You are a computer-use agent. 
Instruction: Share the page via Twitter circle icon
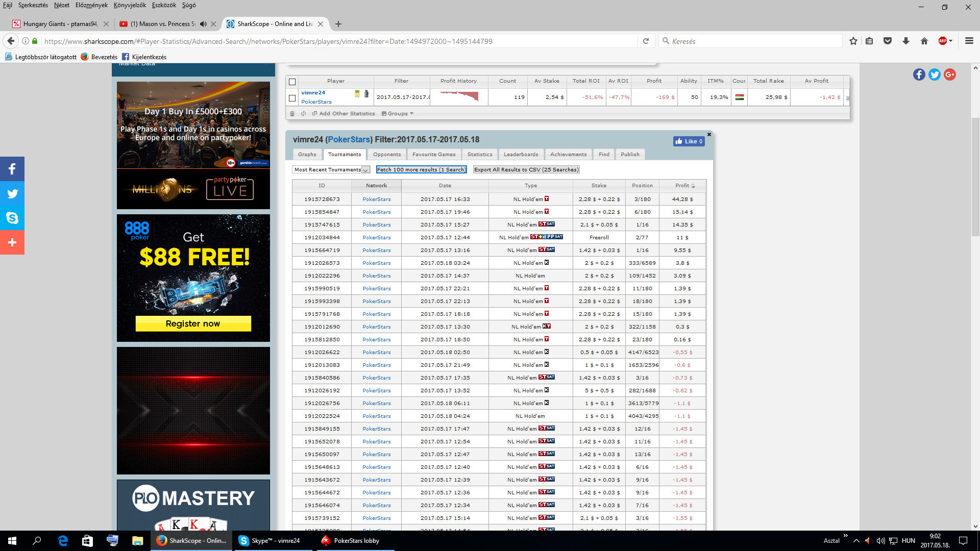(x=935, y=74)
